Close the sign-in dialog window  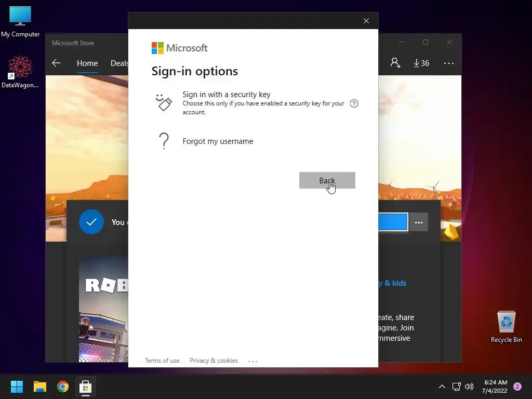pos(366,21)
